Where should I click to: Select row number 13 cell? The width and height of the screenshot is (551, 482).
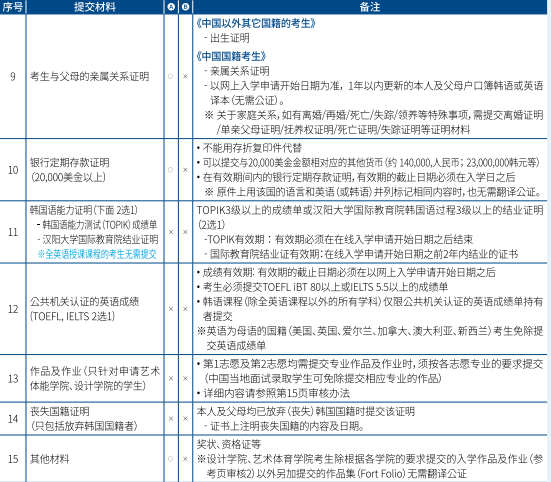click(x=13, y=378)
